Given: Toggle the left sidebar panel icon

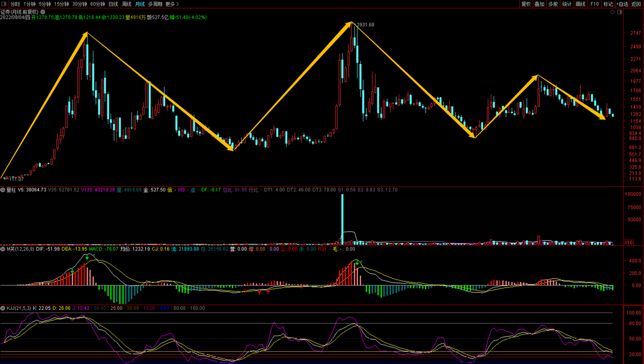Looking at the screenshot, I should pos(4,4).
